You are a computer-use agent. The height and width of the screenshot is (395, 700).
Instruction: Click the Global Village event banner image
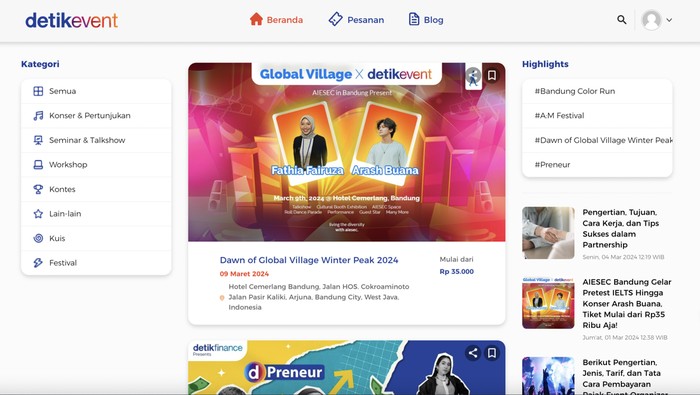click(346, 152)
